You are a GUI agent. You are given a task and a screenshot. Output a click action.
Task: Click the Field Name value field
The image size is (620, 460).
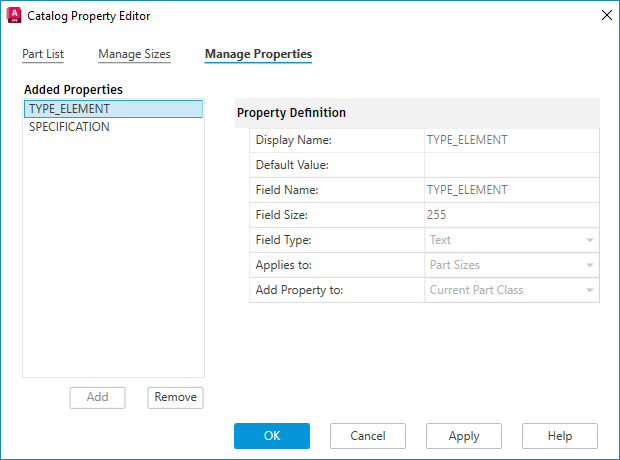pos(511,190)
